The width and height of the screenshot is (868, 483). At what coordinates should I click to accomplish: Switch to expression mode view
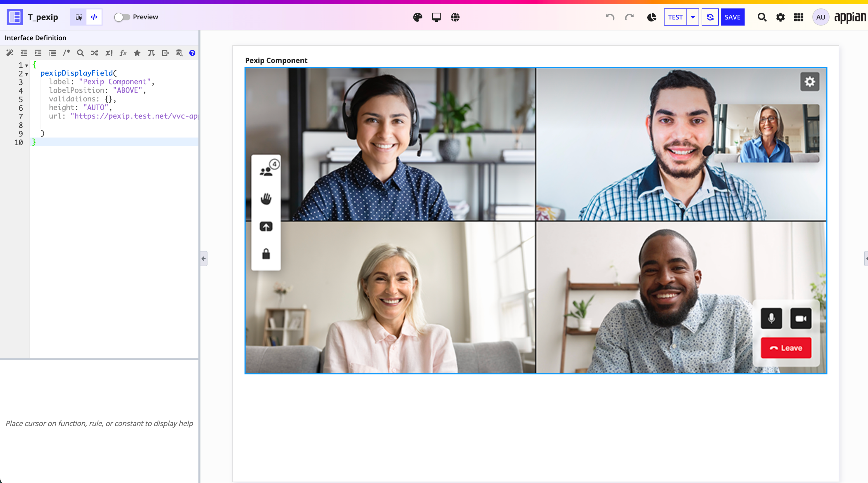pos(94,17)
